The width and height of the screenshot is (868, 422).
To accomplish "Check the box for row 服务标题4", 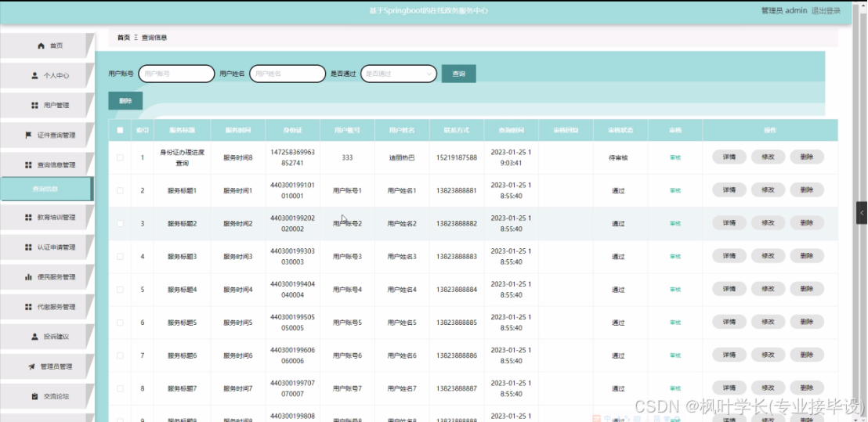I will coord(120,290).
